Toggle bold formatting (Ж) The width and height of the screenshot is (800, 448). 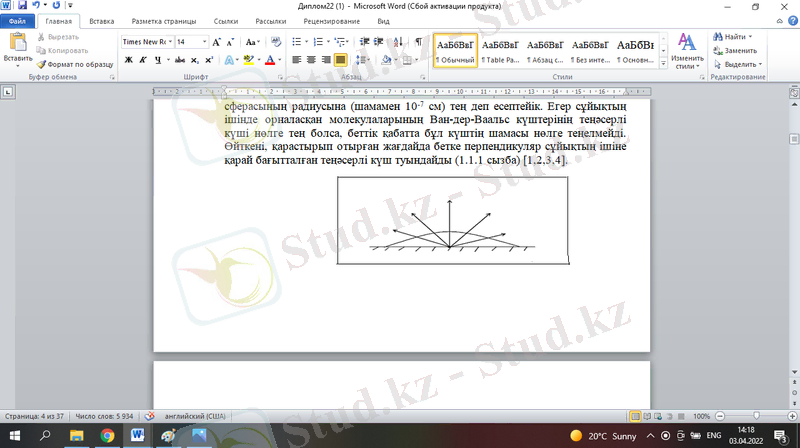[128, 60]
